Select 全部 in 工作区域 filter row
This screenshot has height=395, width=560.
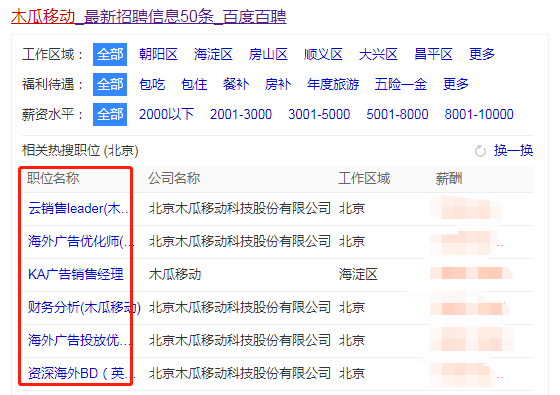tap(110, 54)
